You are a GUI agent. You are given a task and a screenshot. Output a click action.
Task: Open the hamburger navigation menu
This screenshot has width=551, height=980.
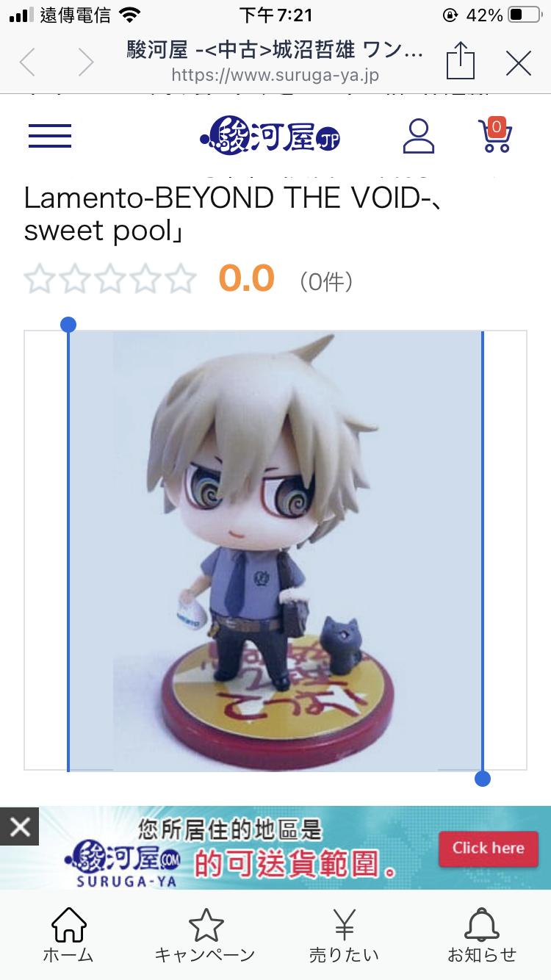tap(50, 136)
